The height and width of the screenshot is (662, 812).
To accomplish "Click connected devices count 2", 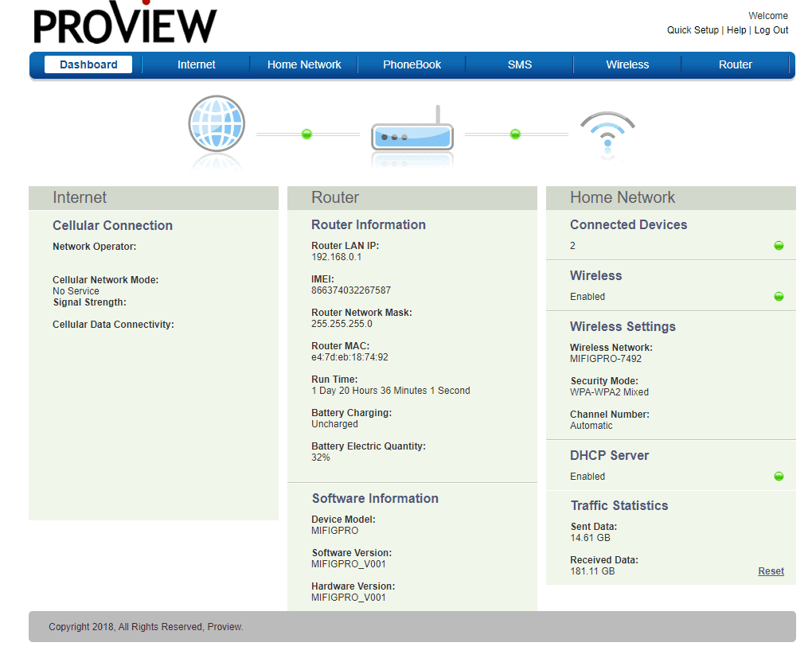I will click(x=572, y=246).
